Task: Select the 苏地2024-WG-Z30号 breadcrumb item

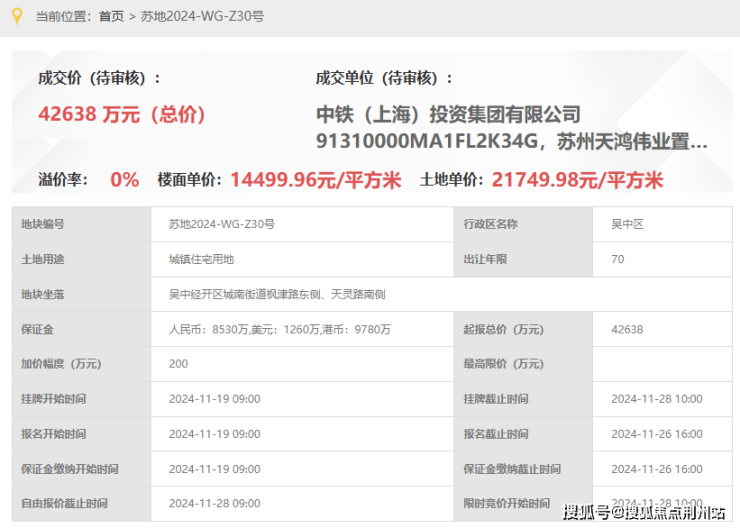Action: coord(202,17)
